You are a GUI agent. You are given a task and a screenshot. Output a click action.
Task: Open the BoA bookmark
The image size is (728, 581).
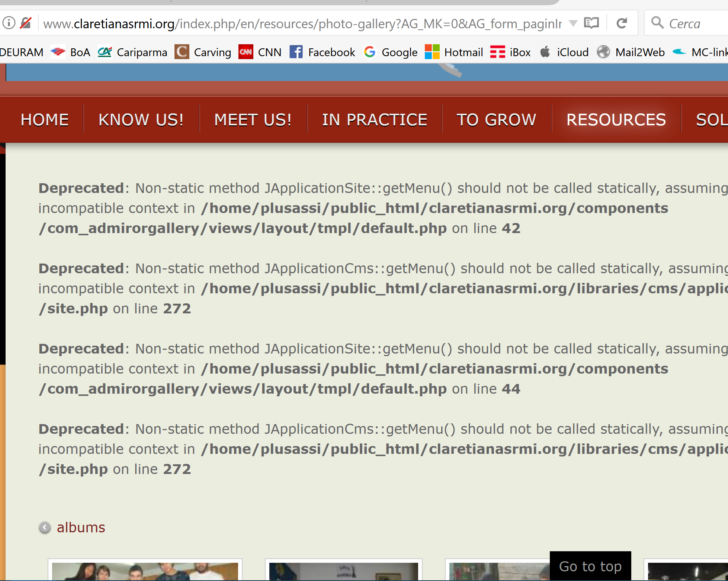click(x=71, y=52)
